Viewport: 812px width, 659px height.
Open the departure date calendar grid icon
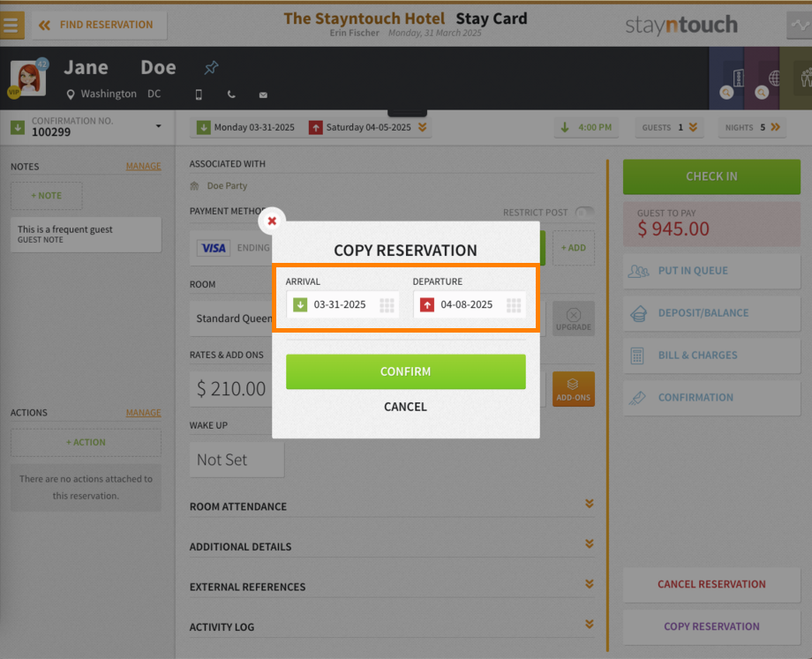[514, 305]
